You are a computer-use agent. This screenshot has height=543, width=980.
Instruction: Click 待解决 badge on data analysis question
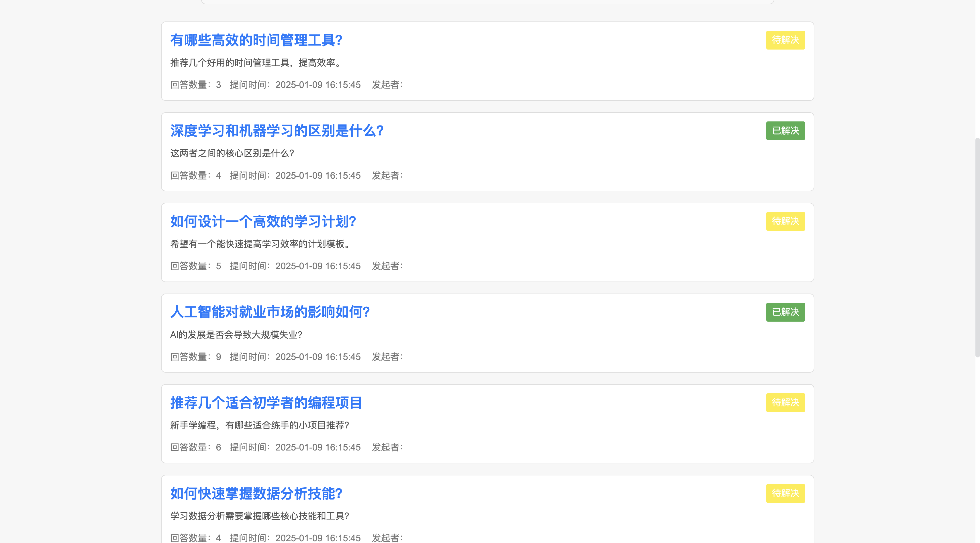point(785,493)
